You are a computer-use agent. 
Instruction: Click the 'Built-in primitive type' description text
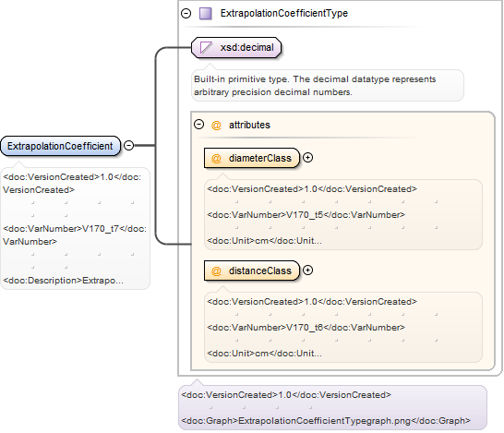(315, 86)
